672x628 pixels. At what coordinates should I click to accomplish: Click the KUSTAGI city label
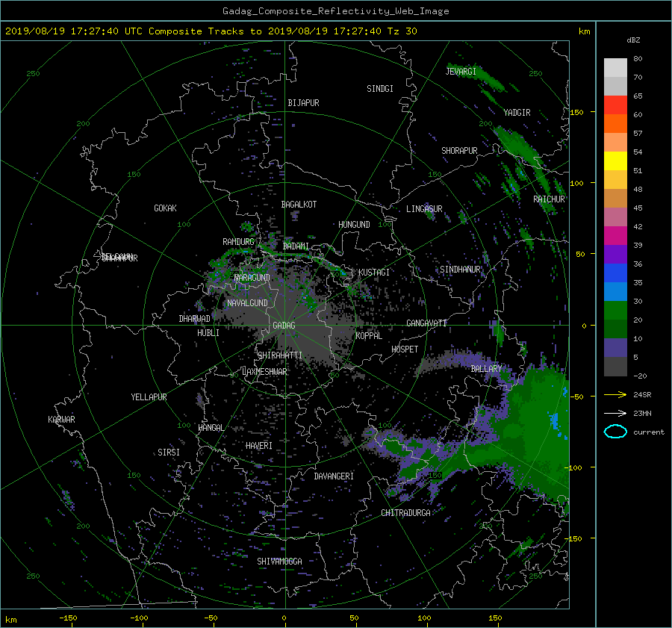(x=374, y=273)
